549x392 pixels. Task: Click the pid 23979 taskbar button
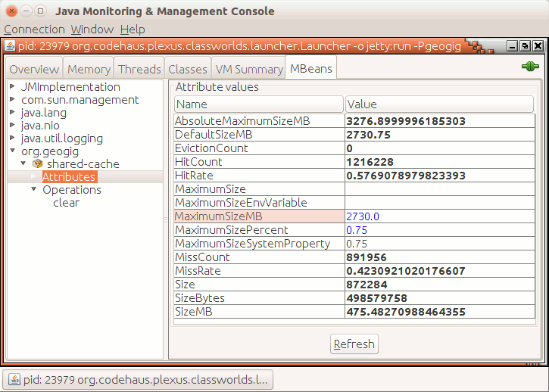tap(138, 380)
